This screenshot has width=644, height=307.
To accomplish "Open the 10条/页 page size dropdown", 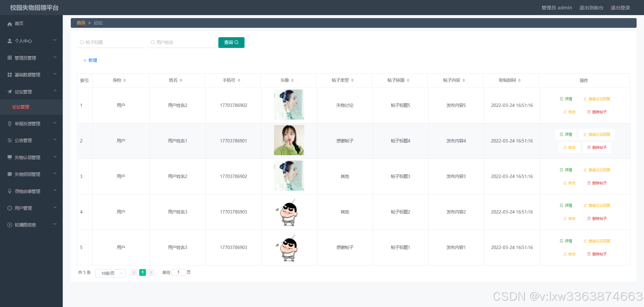I will (110, 273).
